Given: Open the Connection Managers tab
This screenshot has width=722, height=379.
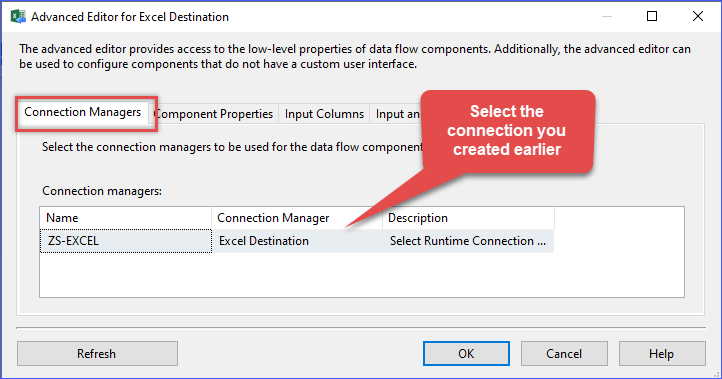Looking at the screenshot, I should pos(82,112).
